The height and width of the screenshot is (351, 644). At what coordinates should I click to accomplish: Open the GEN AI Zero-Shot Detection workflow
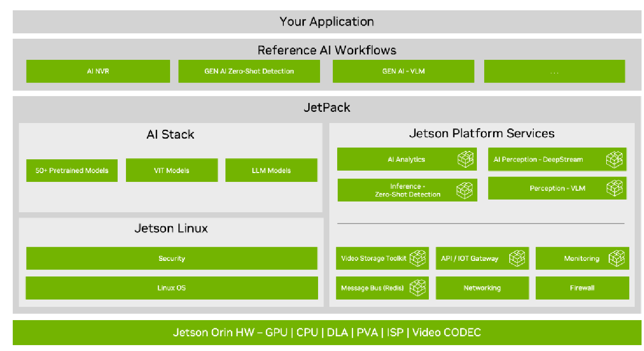click(249, 72)
